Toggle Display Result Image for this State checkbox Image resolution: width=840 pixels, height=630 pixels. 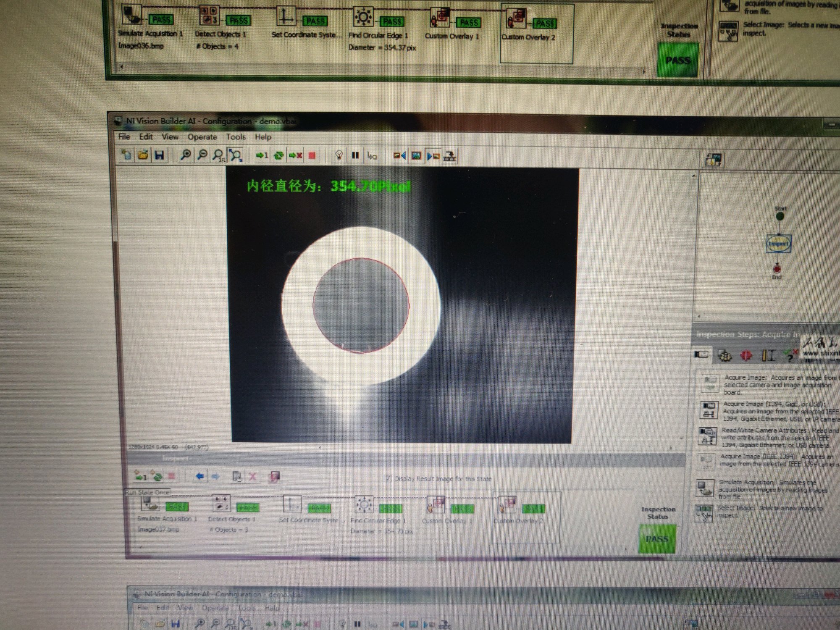coord(388,478)
